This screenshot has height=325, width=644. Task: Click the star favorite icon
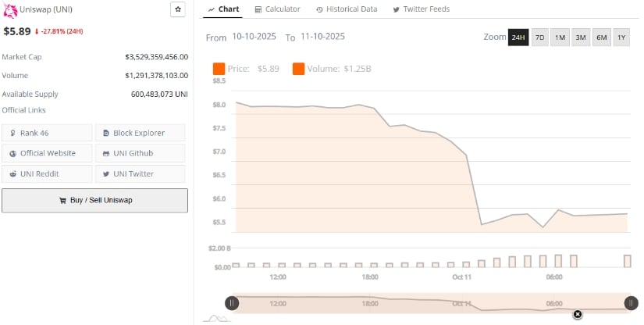pos(178,9)
